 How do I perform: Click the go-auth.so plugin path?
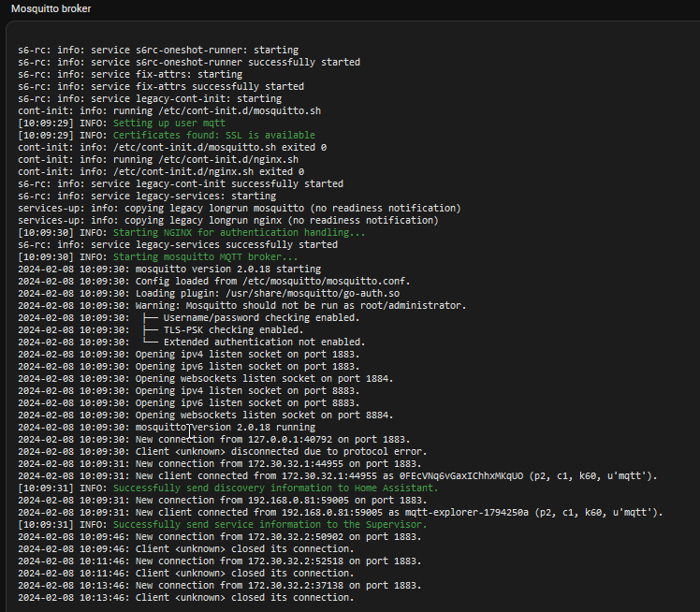coord(313,293)
